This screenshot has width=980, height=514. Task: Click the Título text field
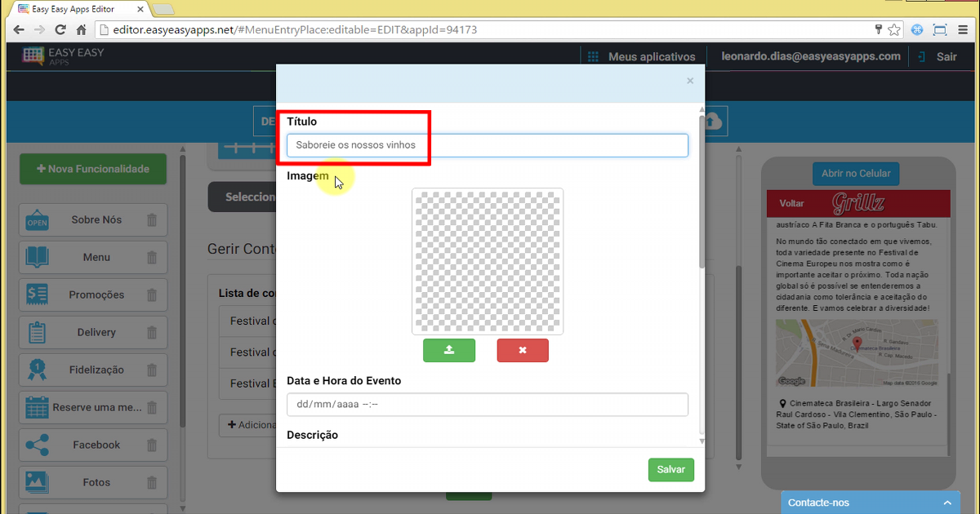(x=487, y=145)
